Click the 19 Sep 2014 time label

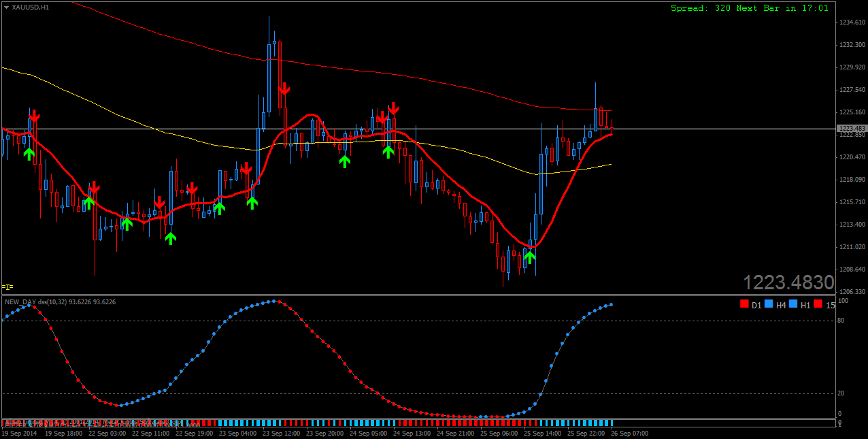pos(20,434)
